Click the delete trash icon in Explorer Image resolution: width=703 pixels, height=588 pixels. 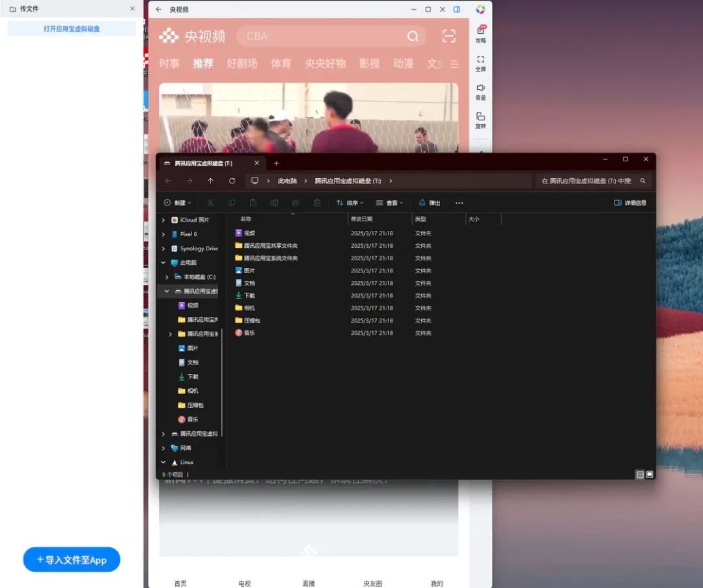coord(317,203)
